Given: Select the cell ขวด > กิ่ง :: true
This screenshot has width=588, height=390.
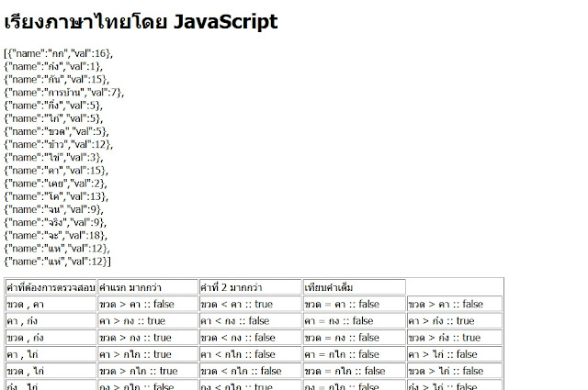Looking at the screenshot, I should coord(455,337).
